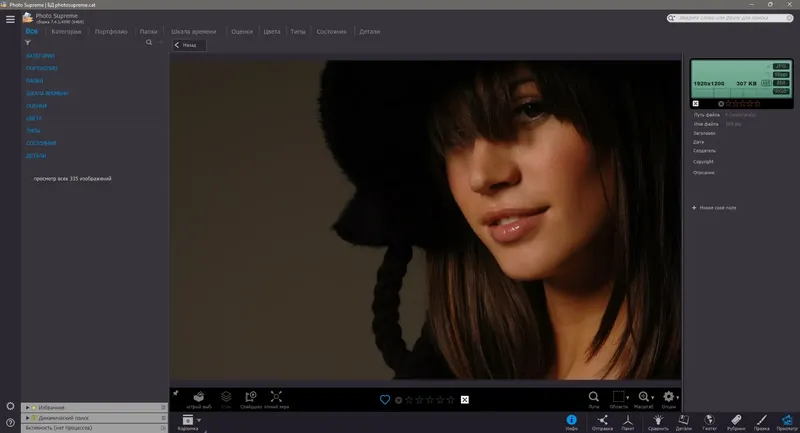Screen dimensions: 800x433
Task: Open the КАТЕГОРИИ link in sidebar
Action: click(x=40, y=56)
